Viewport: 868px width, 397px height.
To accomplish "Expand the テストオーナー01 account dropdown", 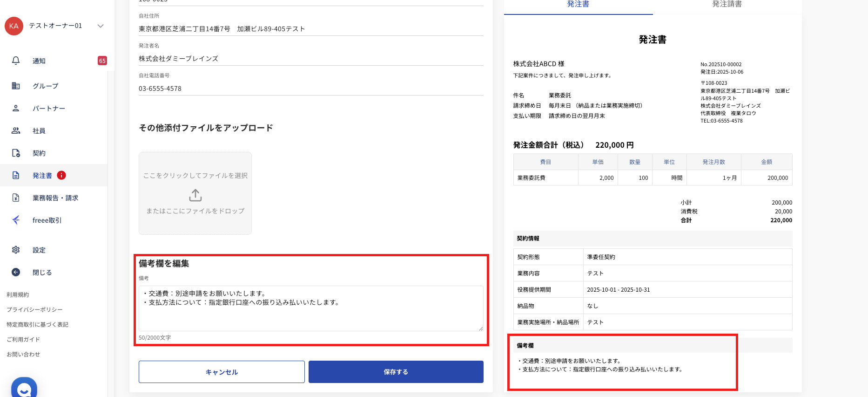I will click(x=101, y=26).
